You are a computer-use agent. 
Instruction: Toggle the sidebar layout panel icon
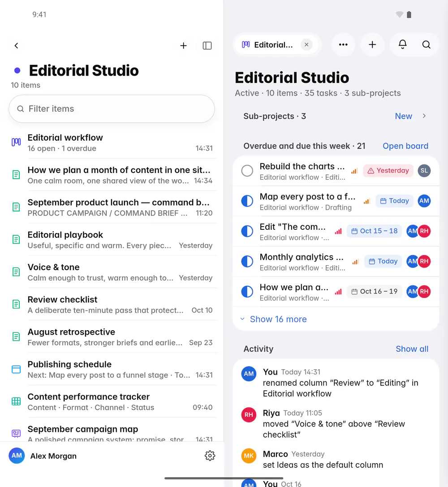(x=207, y=46)
